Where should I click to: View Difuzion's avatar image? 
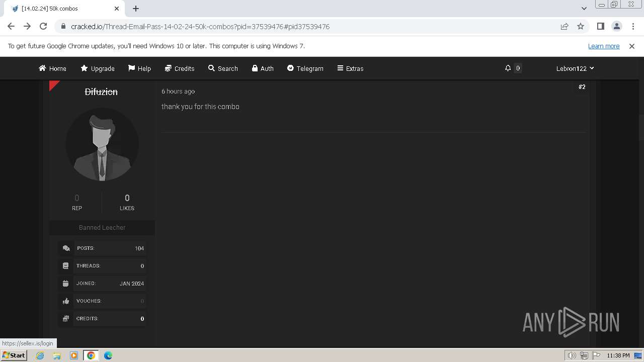[102, 144]
